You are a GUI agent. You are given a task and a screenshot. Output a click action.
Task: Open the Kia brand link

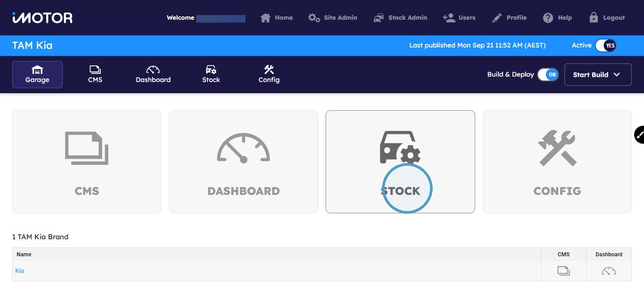point(20,271)
